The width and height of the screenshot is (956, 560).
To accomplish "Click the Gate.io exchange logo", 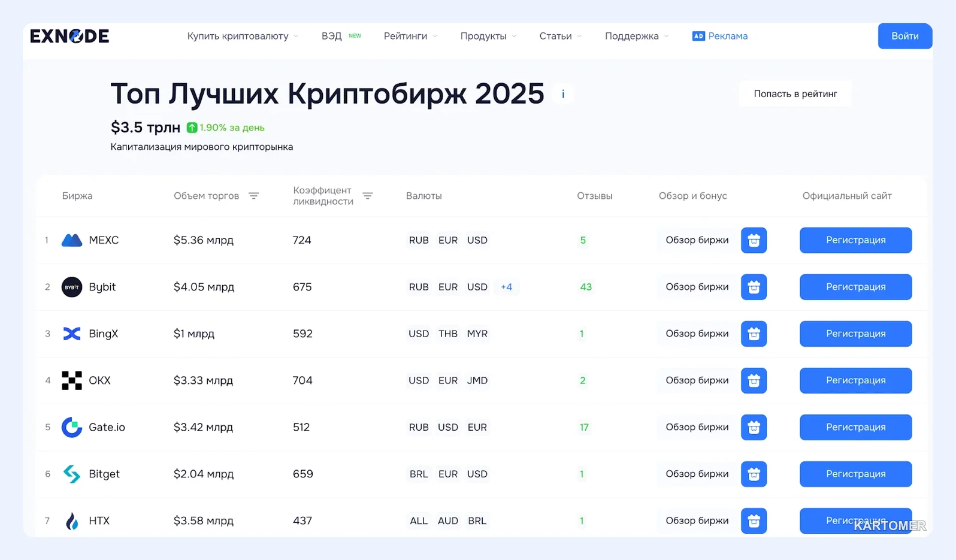I will [x=72, y=427].
